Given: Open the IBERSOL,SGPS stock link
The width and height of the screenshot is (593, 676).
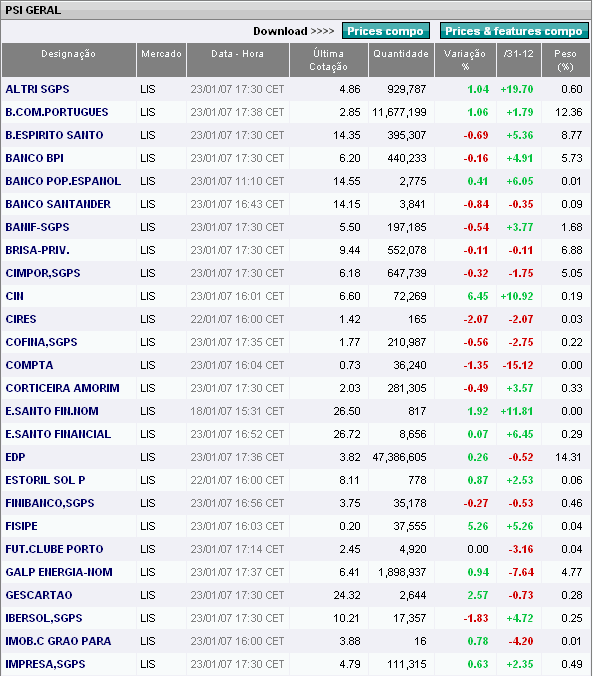Looking at the screenshot, I should [44, 618].
